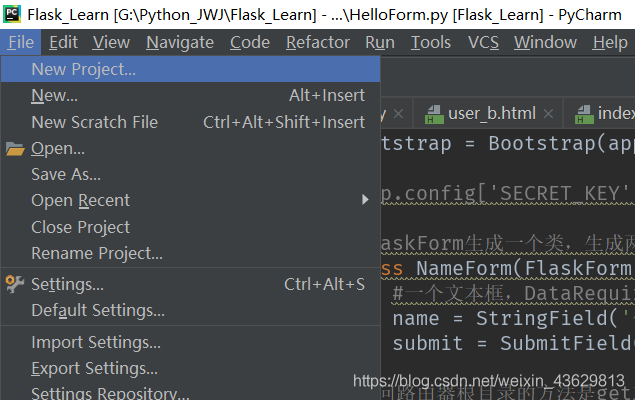Click the HTML file icon on index tab
Screen dimensions: 635x400
[584, 114]
